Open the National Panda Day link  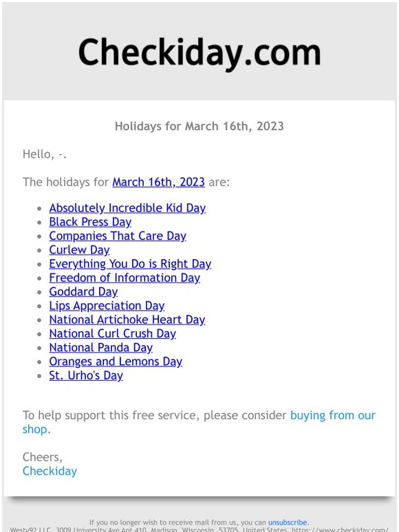click(x=101, y=347)
